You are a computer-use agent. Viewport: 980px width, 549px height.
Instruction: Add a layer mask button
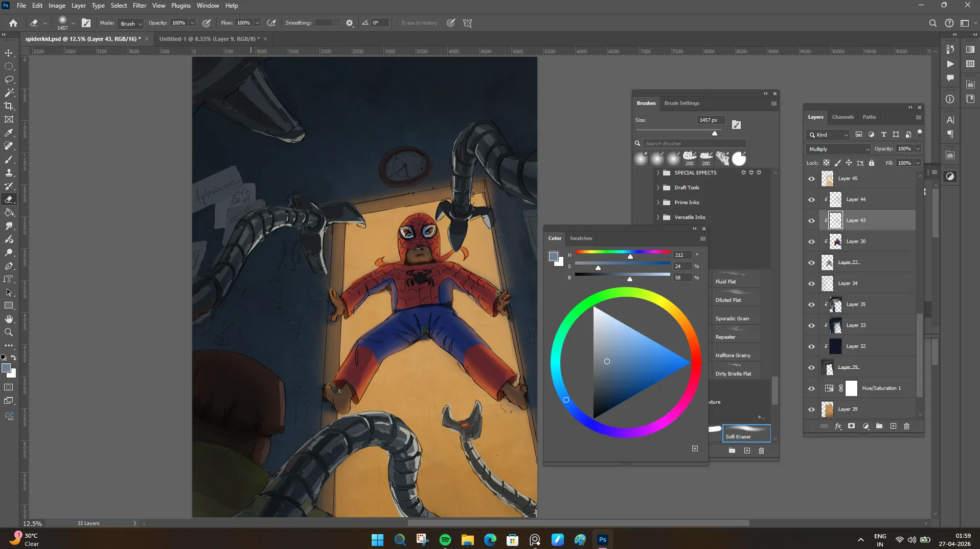851,426
